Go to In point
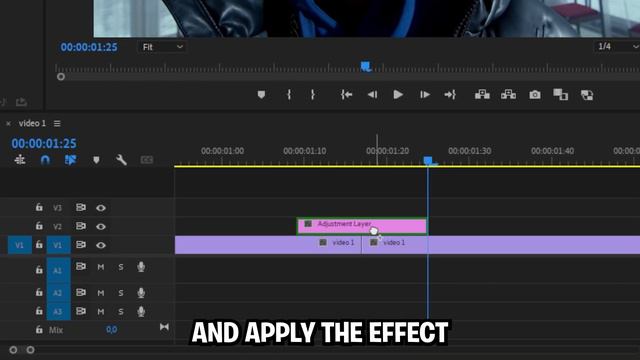The width and height of the screenshot is (640, 360). [x=346, y=95]
